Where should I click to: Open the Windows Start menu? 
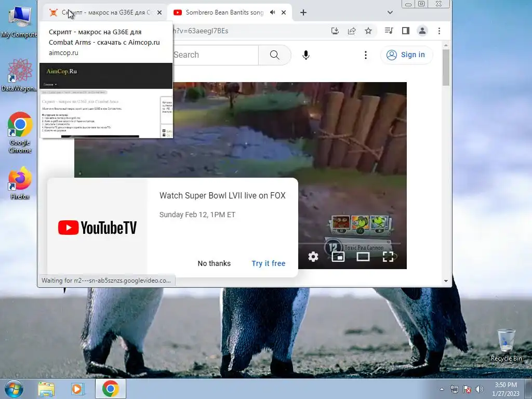(x=14, y=389)
